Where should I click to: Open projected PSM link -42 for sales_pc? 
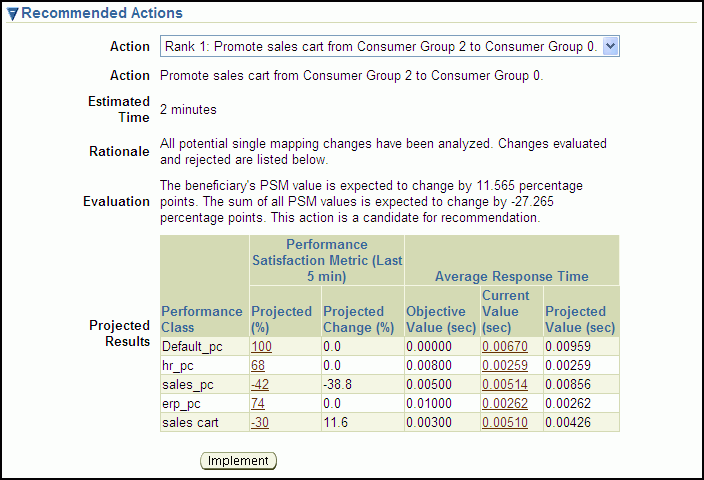click(259, 384)
